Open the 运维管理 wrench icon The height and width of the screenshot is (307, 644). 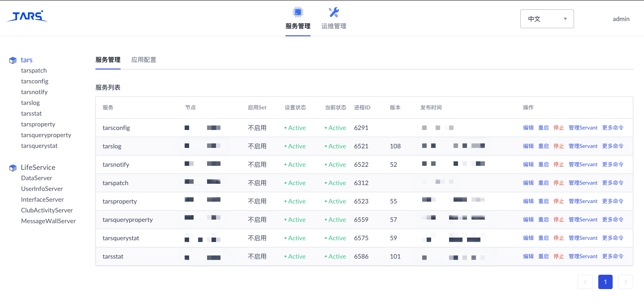coord(333,12)
